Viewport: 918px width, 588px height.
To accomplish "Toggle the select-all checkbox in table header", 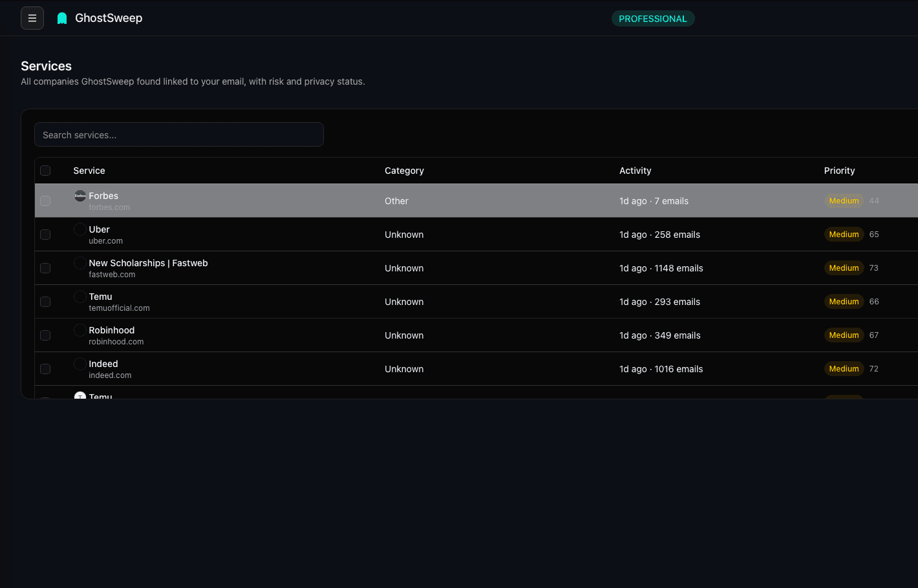I will [45, 170].
